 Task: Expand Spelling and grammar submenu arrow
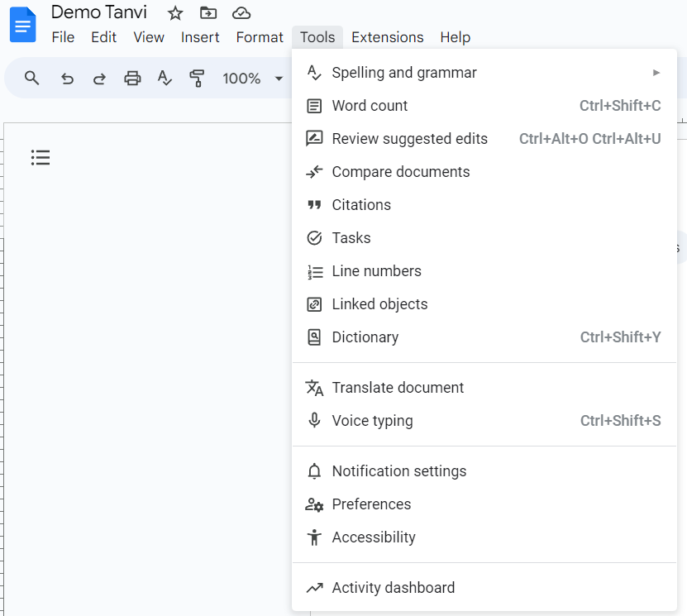(656, 73)
